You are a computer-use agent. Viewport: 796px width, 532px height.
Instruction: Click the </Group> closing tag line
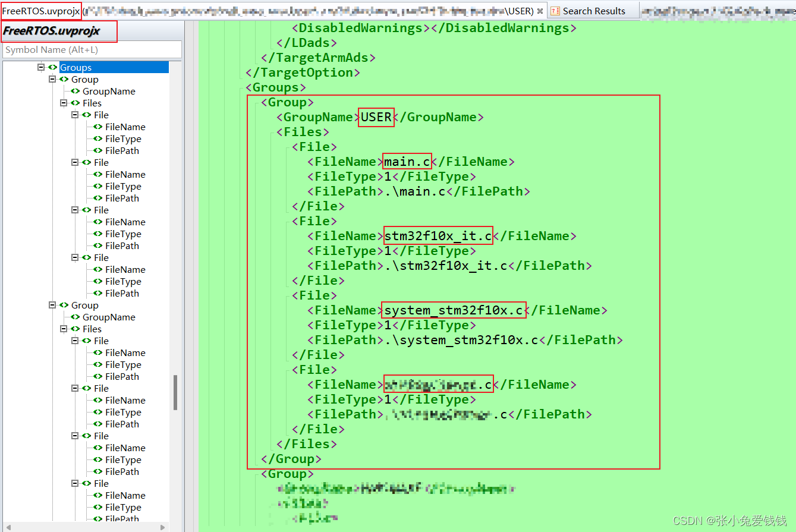tap(291, 459)
